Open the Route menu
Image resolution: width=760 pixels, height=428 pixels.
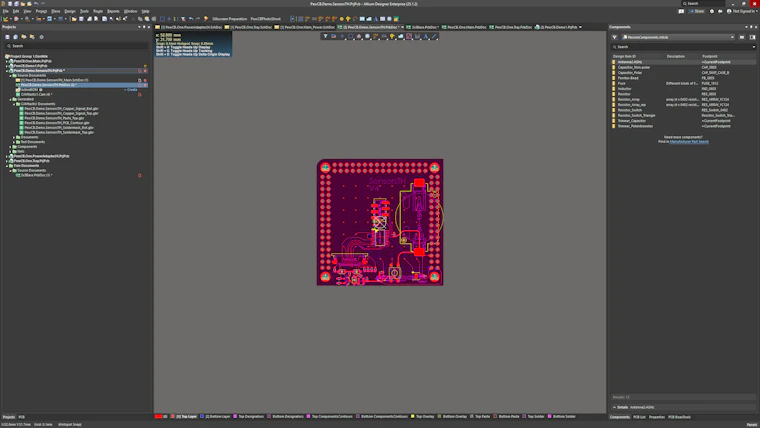[x=98, y=11]
